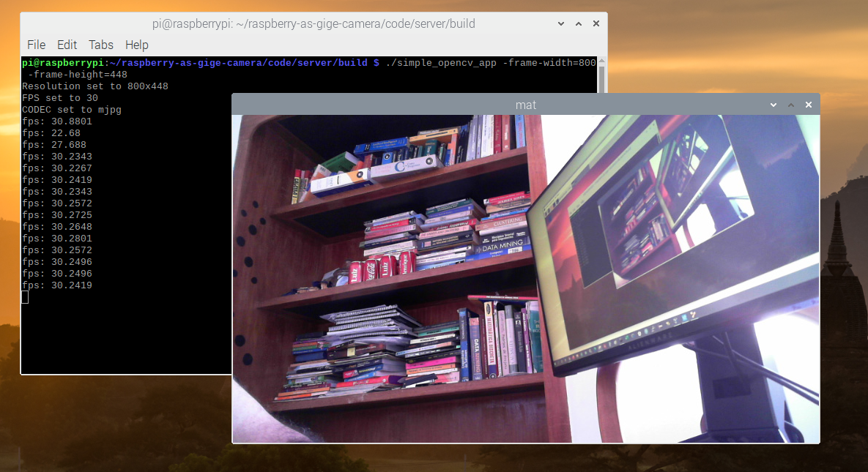Close the mat window
The image size is (868, 472).
coord(809,105)
